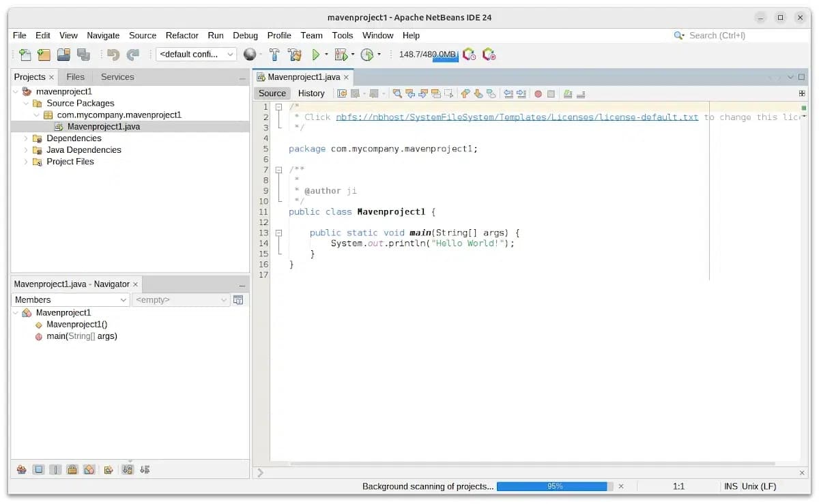
Task: Collapse the com.mycompany.mavenproject1 package node
Action: coord(37,115)
